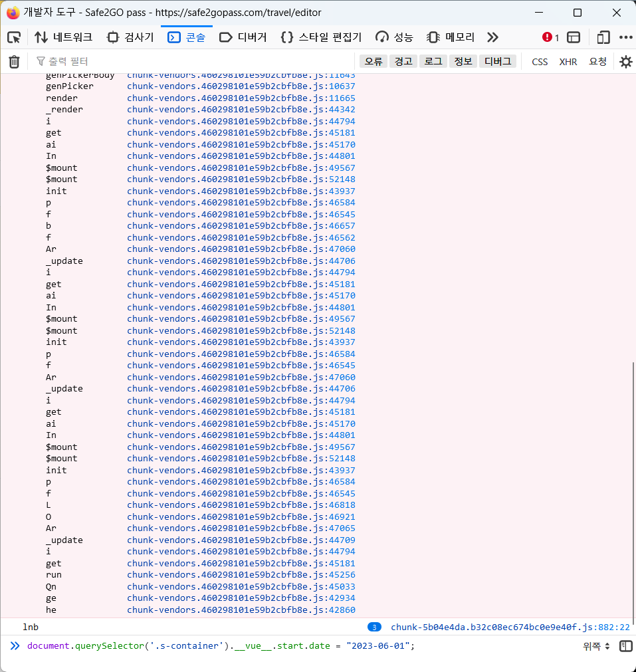Screen dimensions: 636x672
Task: Open the DevTools three-dot options menu
Action: click(625, 37)
